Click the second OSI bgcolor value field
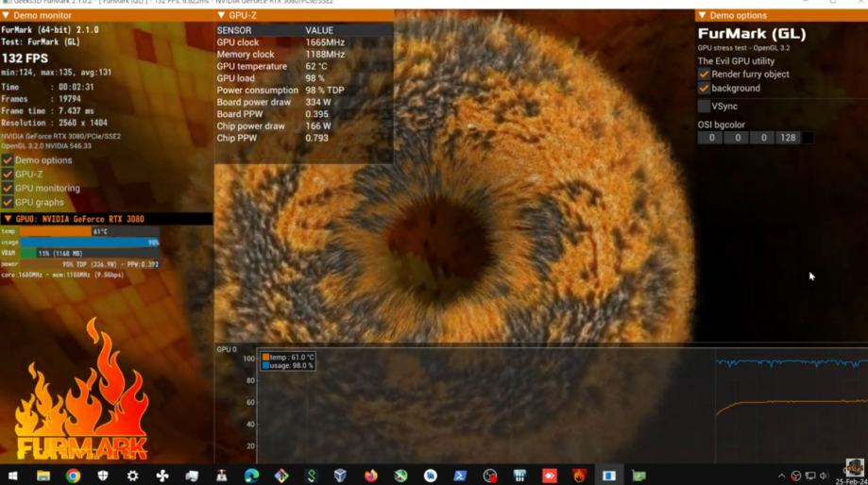The image size is (868, 485). point(737,138)
